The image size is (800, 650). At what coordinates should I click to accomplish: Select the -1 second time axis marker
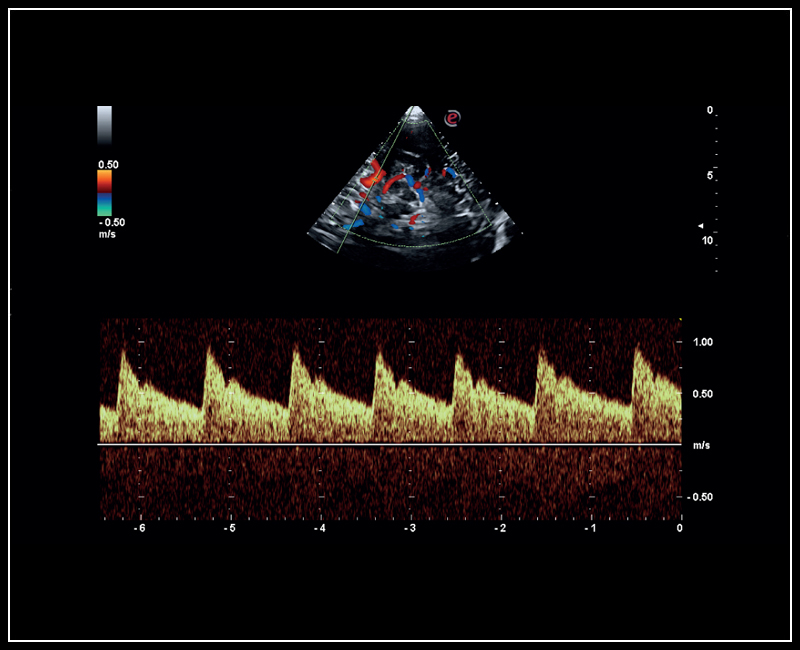coord(590,528)
